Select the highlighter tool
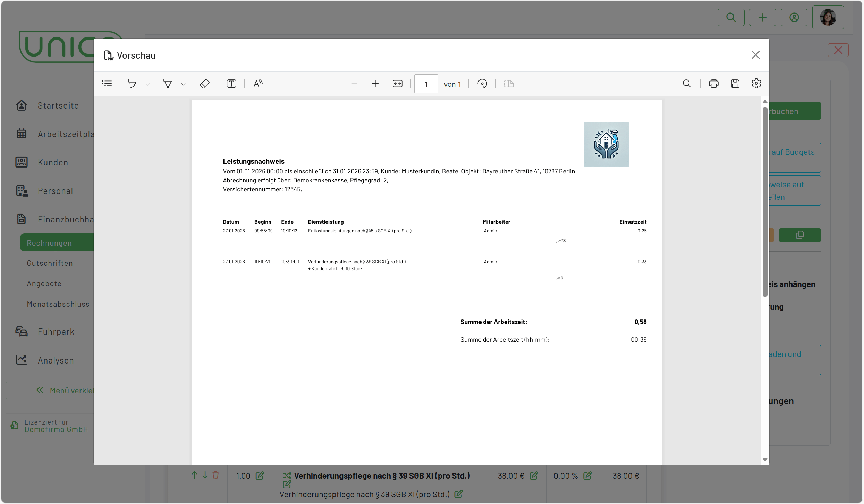The image size is (864, 504). pos(132,84)
